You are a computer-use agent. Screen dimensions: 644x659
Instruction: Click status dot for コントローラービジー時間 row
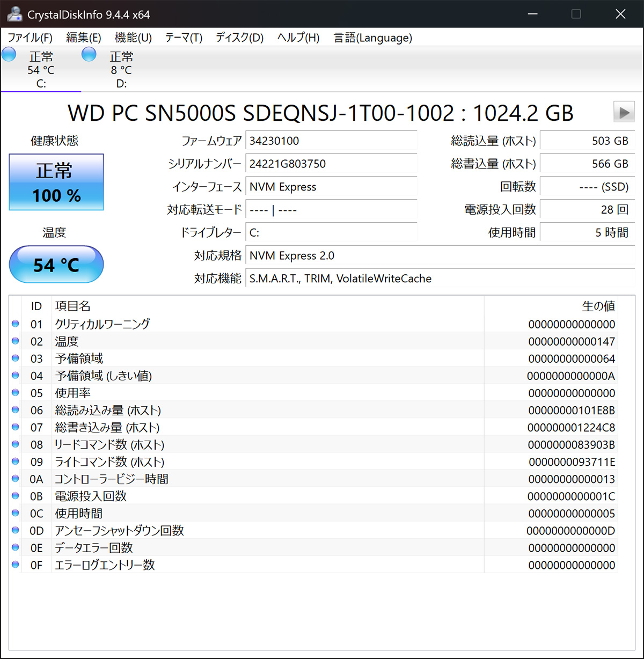click(16, 478)
